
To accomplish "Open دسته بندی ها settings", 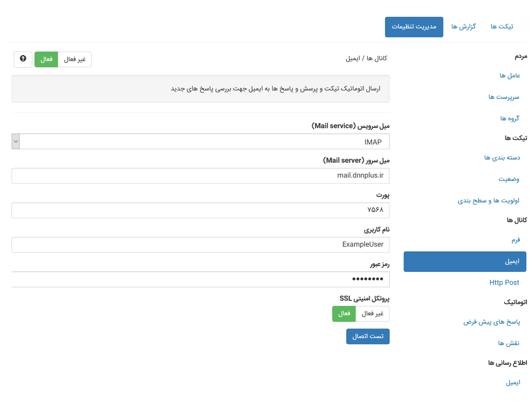I will [x=502, y=158].
